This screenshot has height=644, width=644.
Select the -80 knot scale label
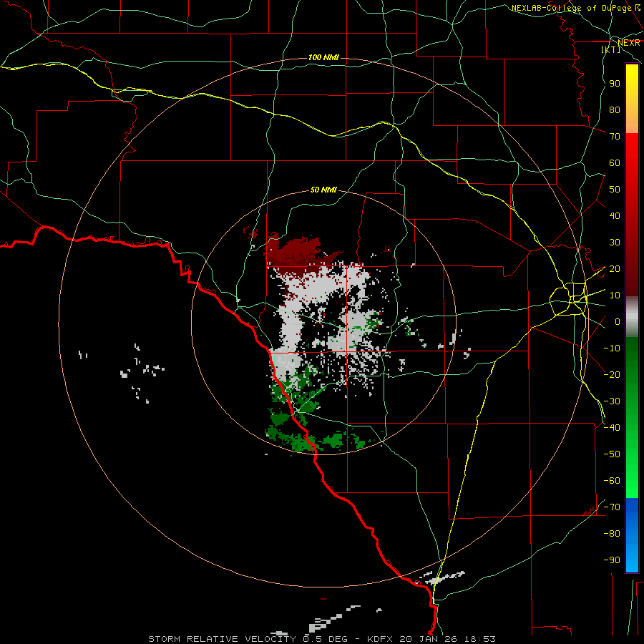point(612,534)
